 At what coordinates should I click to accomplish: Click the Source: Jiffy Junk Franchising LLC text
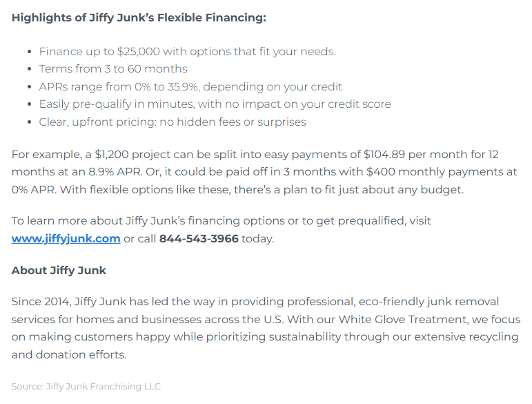coord(86,386)
